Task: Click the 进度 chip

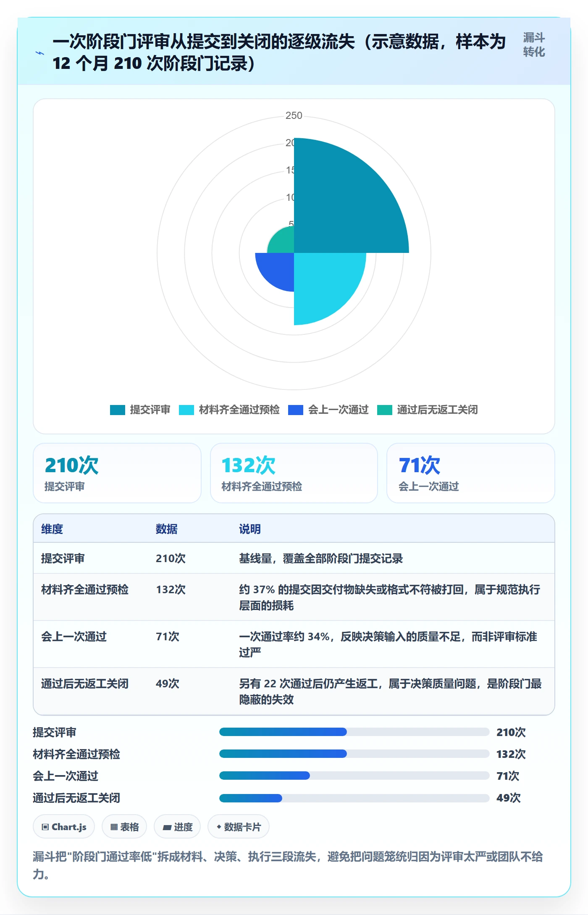Action: (177, 827)
